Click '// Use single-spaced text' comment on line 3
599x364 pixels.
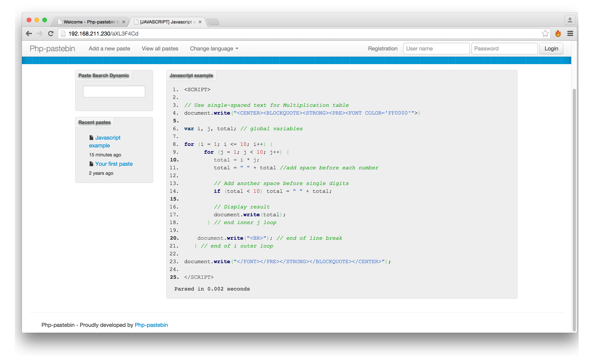266,105
